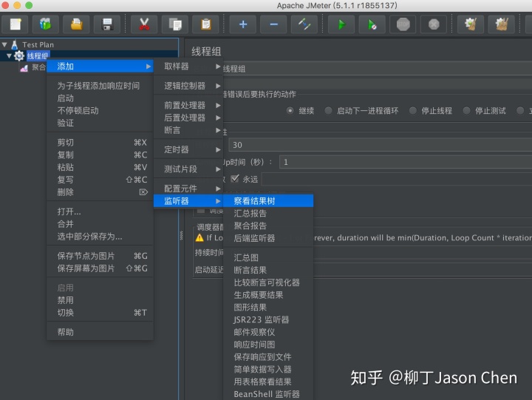Screen dimensions: 532x400
Task: Open 帮助 from context menu
Action: point(100,332)
